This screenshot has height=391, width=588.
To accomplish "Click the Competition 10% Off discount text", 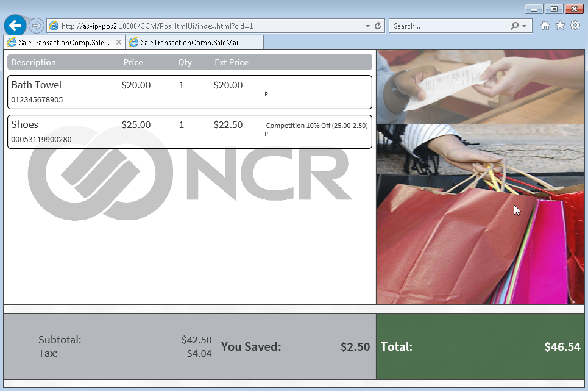I will tap(317, 126).
